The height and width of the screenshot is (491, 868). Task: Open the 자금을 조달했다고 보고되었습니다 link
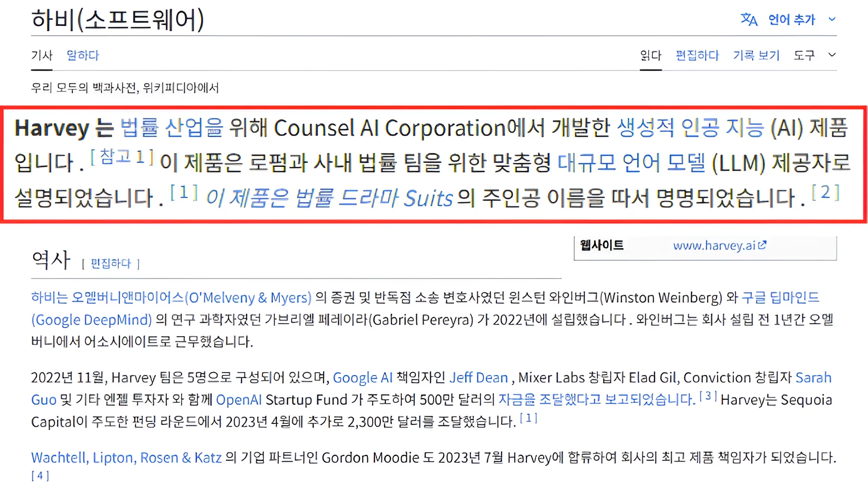coord(596,399)
